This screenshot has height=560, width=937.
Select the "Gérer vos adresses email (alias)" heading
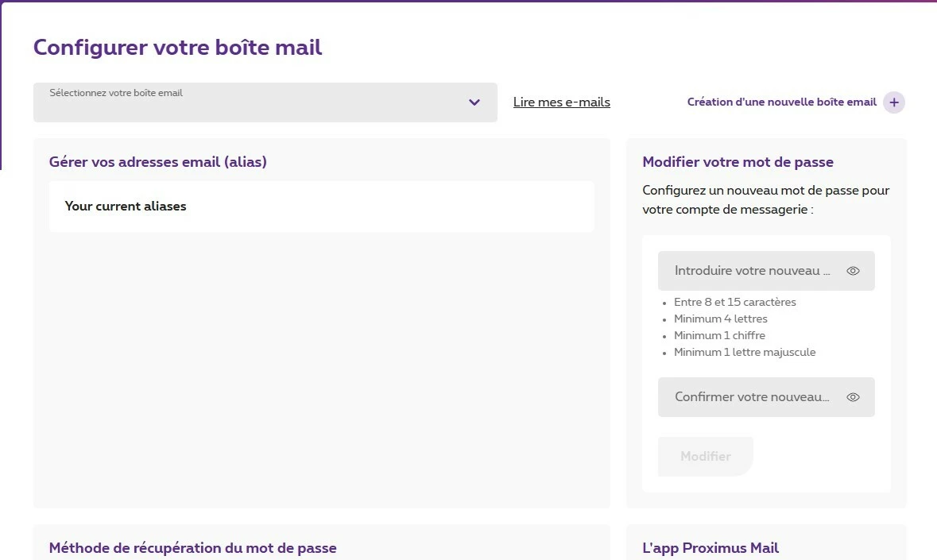[x=158, y=162]
